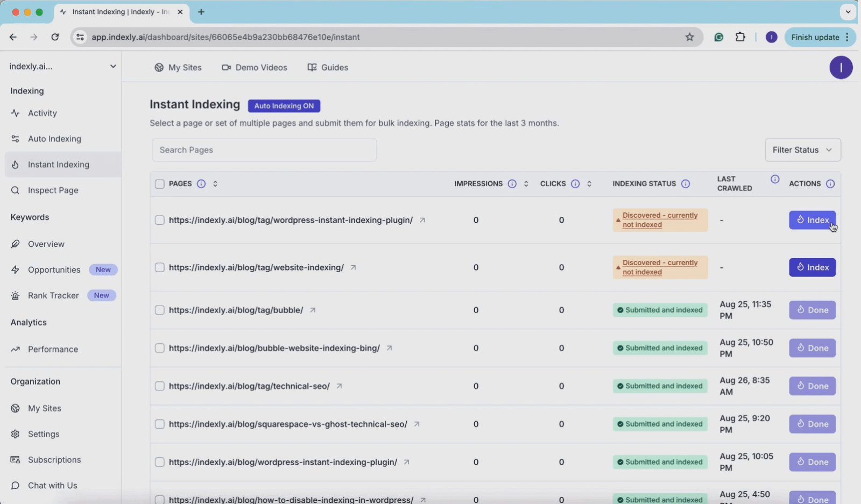Show info tooltip for Clicks column
The height and width of the screenshot is (504, 861).
[x=575, y=184]
